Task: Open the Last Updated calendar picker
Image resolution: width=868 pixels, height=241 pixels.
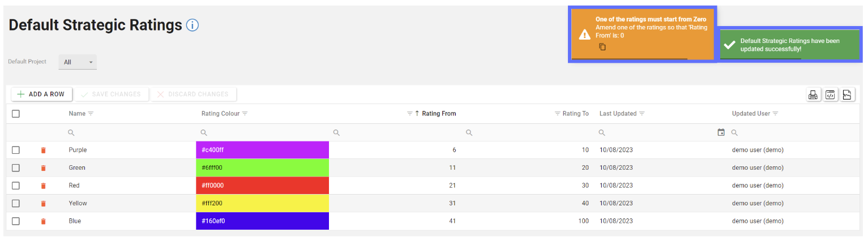Action: (721, 132)
